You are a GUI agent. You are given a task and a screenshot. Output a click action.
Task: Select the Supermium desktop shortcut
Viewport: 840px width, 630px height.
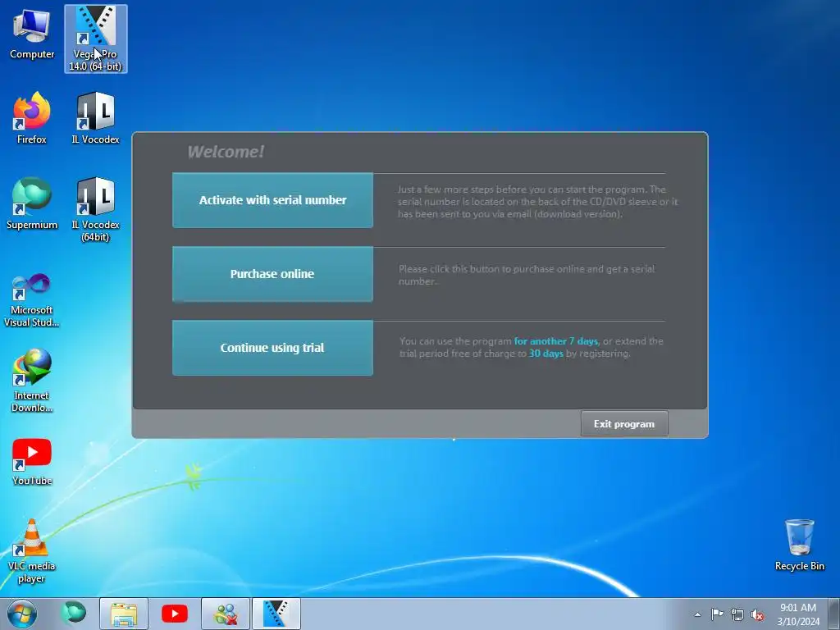pos(32,203)
